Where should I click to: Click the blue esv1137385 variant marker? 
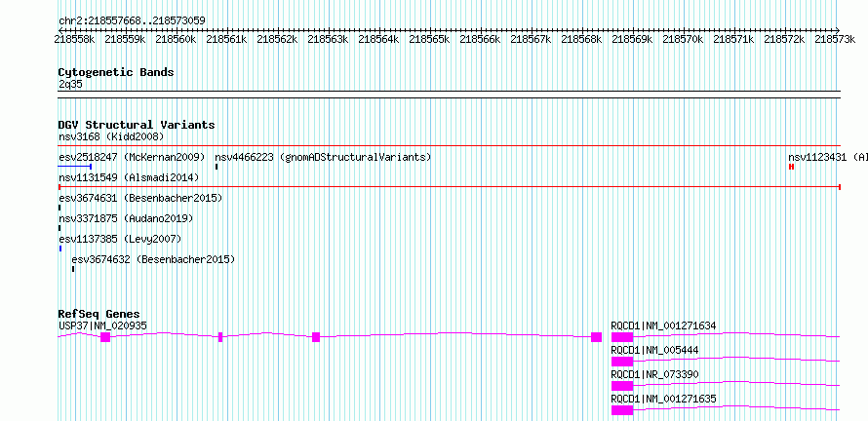[59, 249]
